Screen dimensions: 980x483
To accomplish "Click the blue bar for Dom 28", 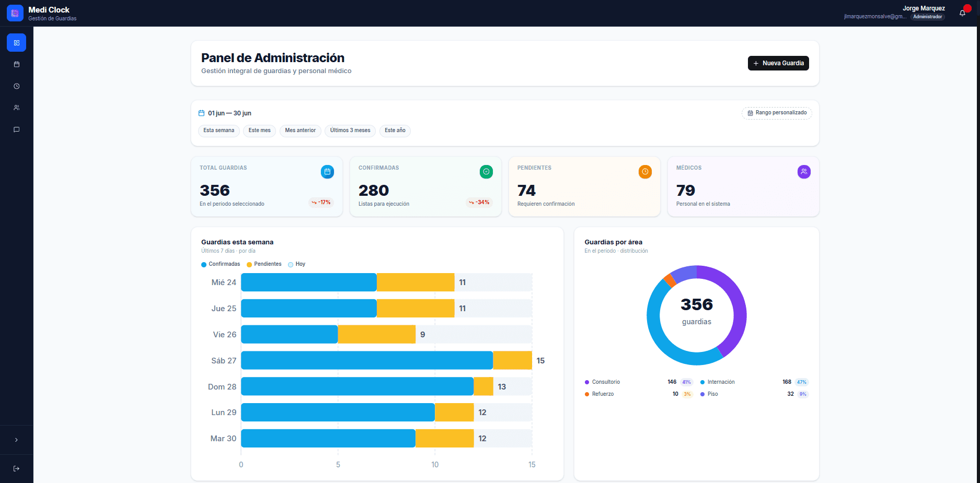I will click(x=357, y=386).
